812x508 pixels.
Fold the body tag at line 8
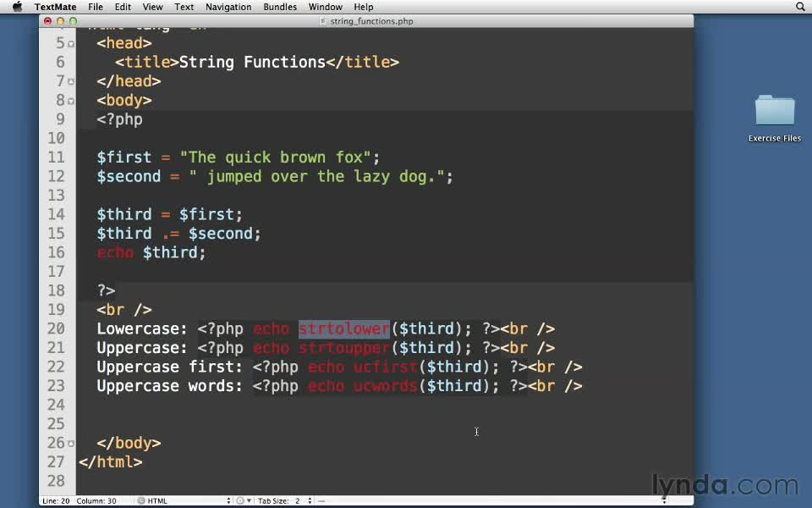71,102
